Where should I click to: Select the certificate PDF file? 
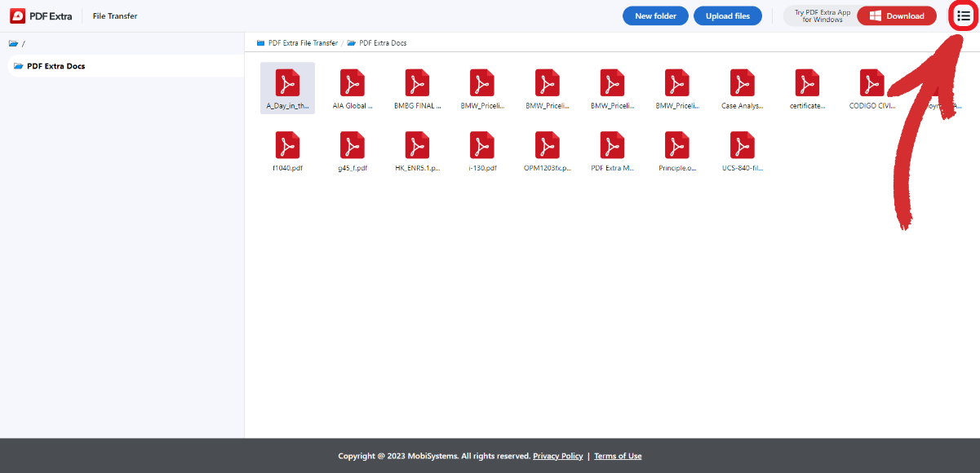(x=807, y=88)
